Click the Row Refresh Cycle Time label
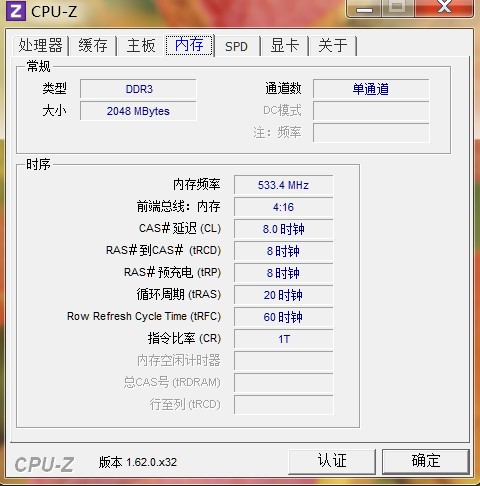The height and width of the screenshot is (486, 480). coord(144,316)
